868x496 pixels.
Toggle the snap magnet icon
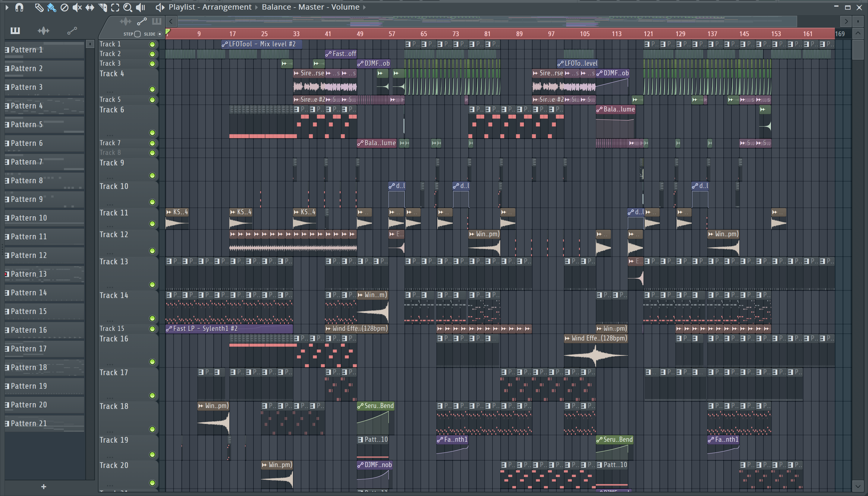click(19, 7)
